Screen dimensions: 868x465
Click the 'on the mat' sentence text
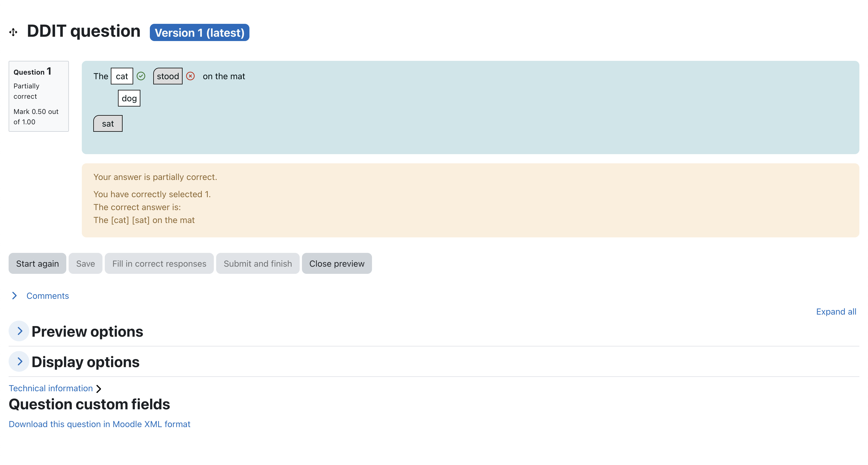[224, 76]
